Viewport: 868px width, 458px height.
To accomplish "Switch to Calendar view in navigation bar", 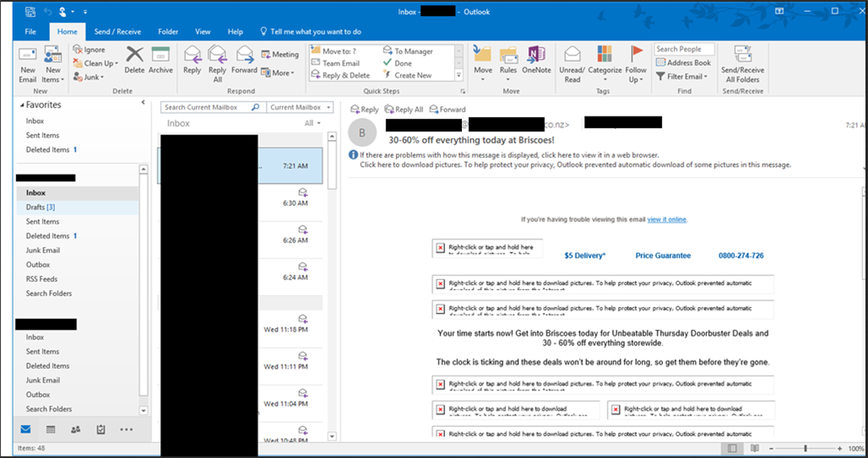I will click(51, 429).
